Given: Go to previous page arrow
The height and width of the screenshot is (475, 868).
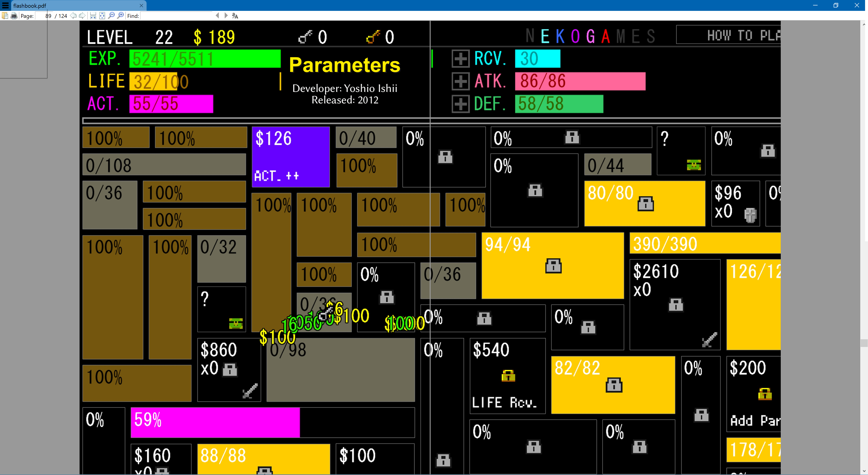Looking at the screenshot, I should click(x=73, y=16).
